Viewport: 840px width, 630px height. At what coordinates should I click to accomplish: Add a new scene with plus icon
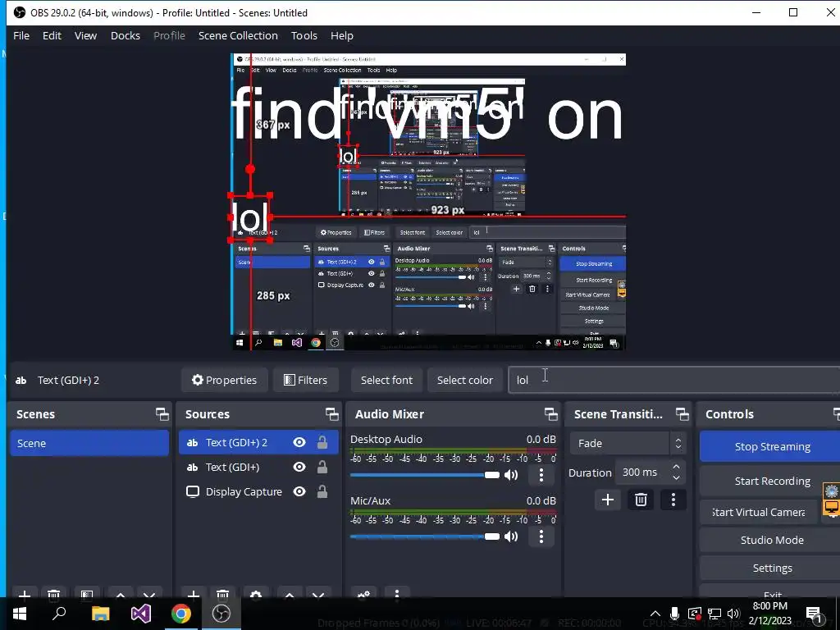[24, 594]
